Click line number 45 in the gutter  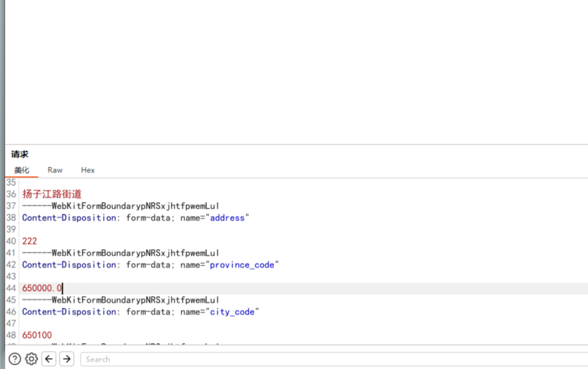[x=11, y=300]
